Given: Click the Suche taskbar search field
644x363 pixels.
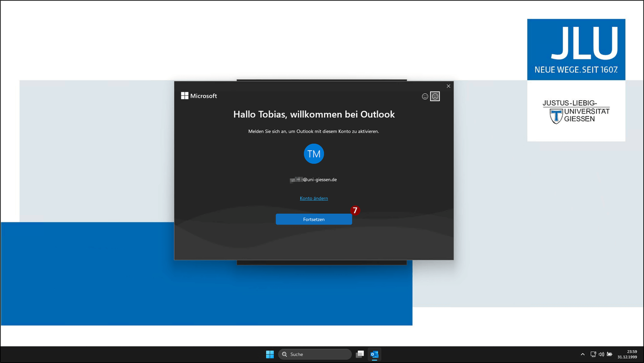Looking at the screenshot, I should tap(315, 354).
